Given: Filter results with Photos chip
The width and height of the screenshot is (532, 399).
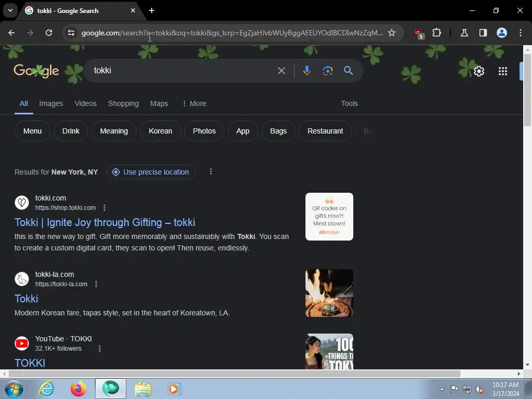Looking at the screenshot, I should tap(204, 131).
